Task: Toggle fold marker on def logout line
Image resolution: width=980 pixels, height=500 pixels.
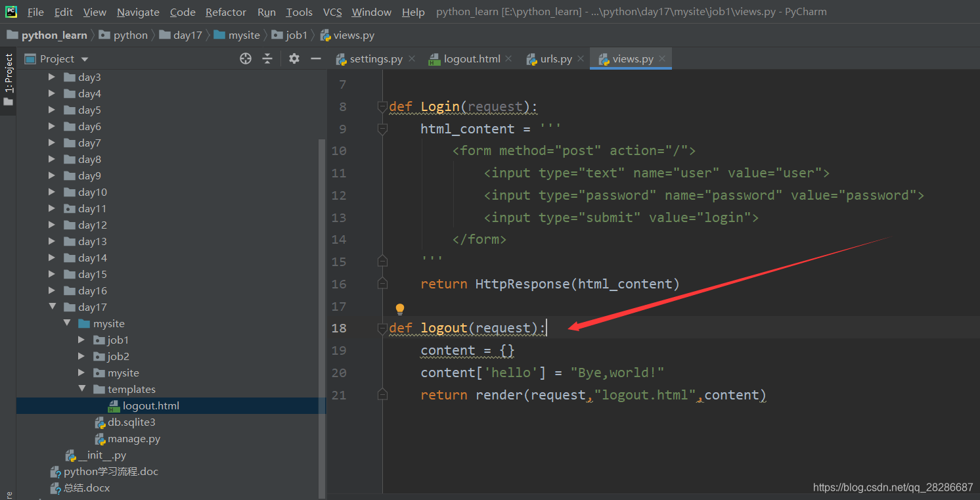Action: (382, 328)
